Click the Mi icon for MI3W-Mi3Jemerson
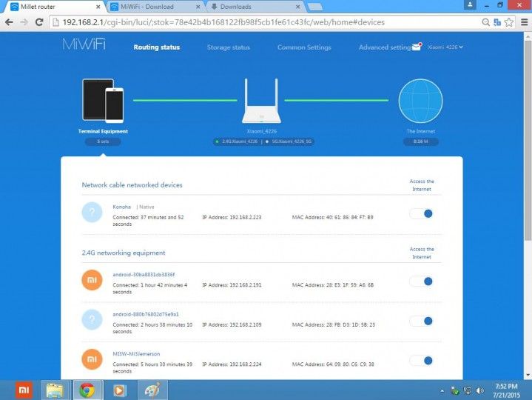Image resolution: width=532 pixels, height=400 pixels. click(x=92, y=359)
